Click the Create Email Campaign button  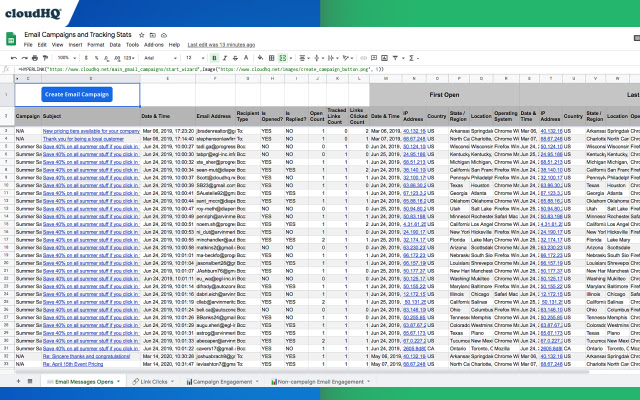[77, 94]
